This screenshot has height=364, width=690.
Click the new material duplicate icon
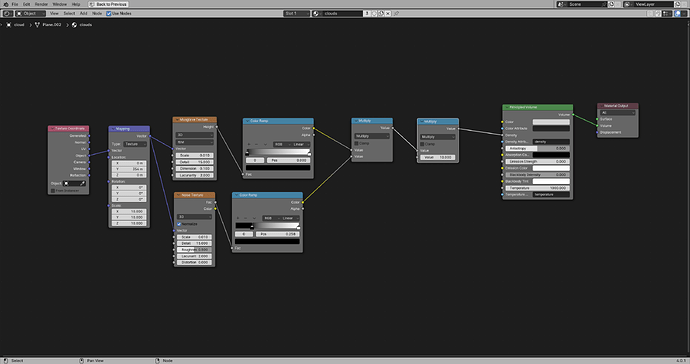coord(381,14)
